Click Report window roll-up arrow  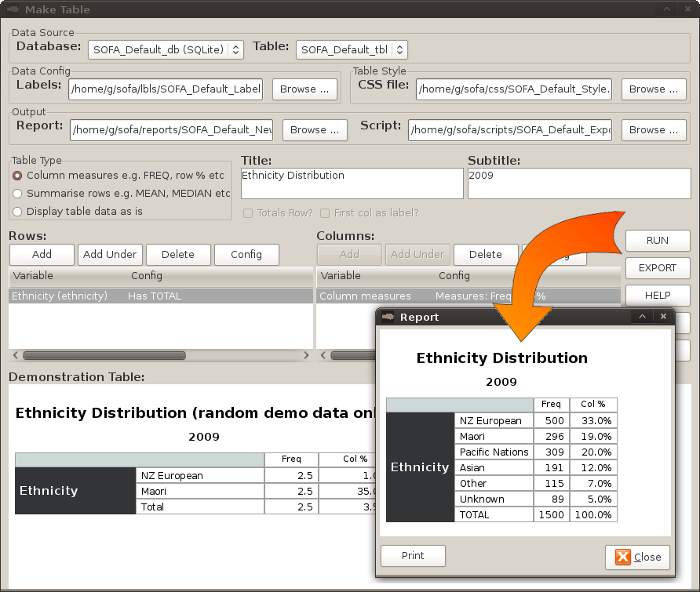(x=642, y=317)
